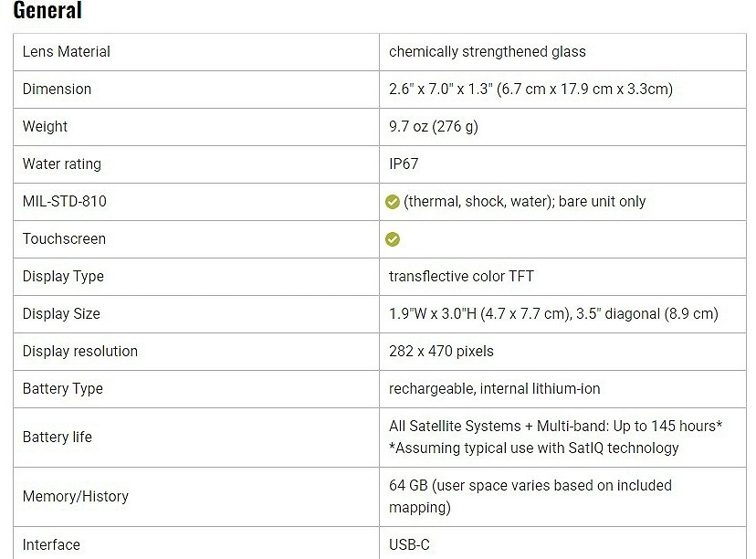The height and width of the screenshot is (559, 756).
Task: Click the Touchscreen green checkmark icon
Action: (393, 239)
